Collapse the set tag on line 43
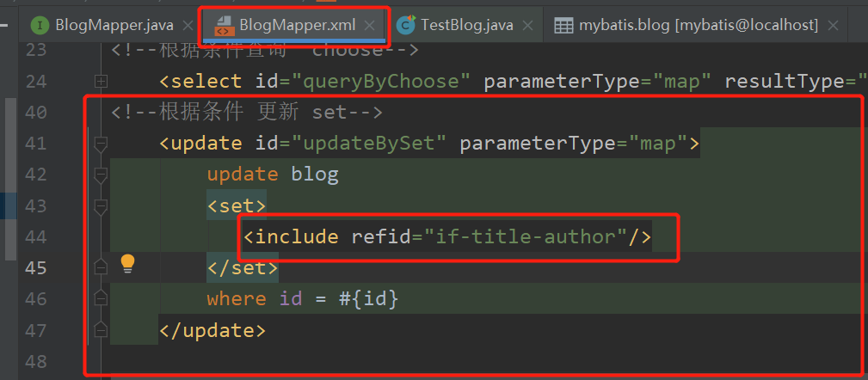868x380 pixels. click(x=101, y=206)
